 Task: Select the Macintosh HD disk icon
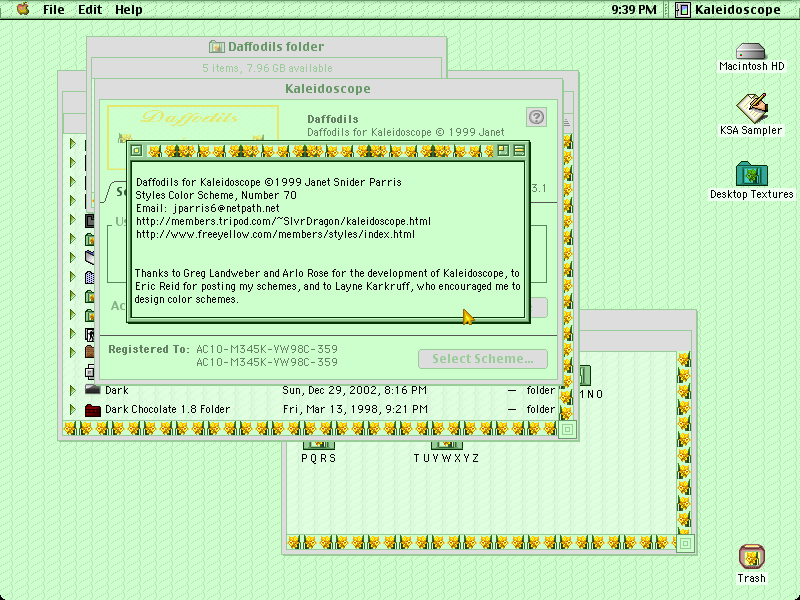[751, 51]
